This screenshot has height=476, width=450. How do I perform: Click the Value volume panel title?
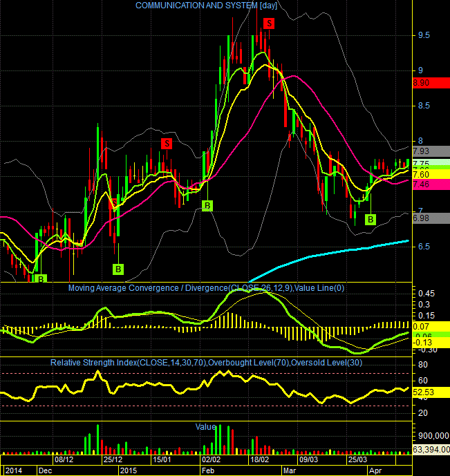click(205, 427)
